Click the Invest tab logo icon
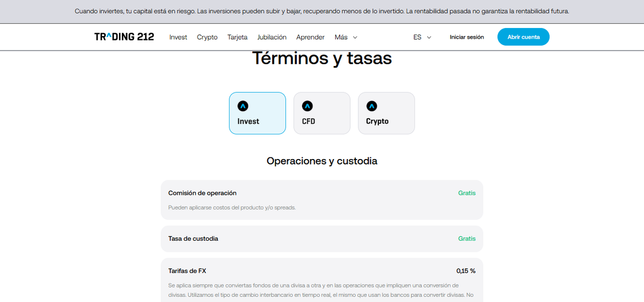 coord(243,106)
